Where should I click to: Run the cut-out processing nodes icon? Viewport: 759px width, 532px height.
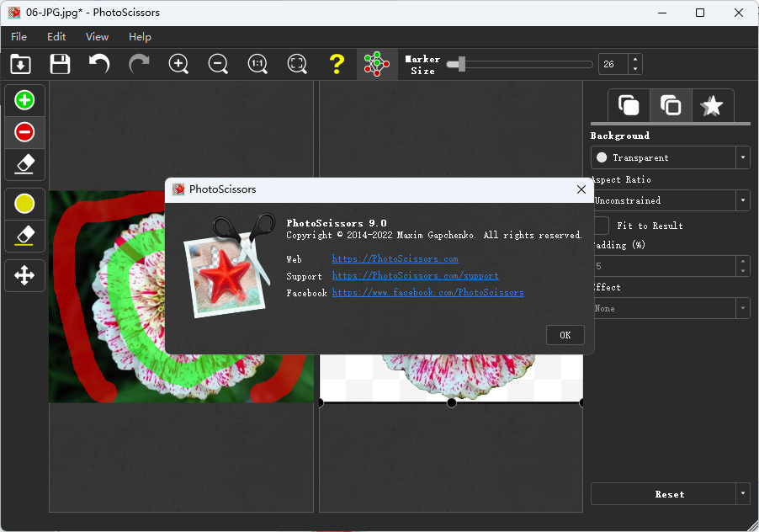(x=377, y=64)
